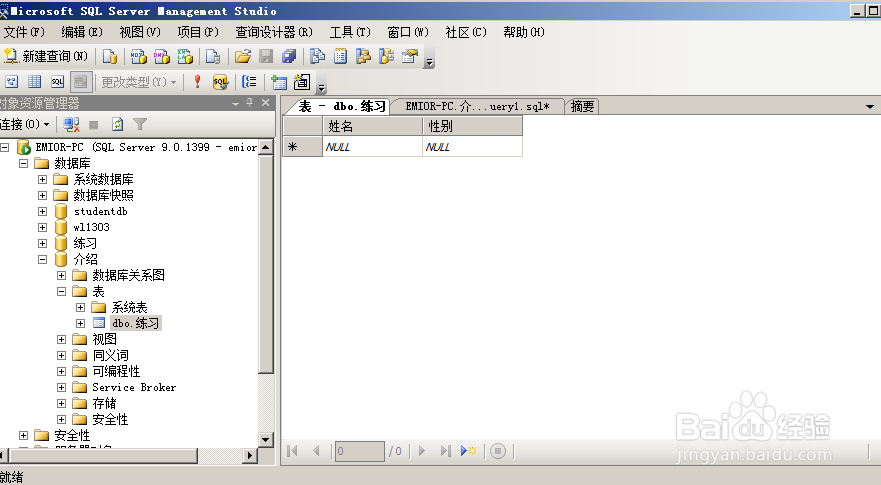The height and width of the screenshot is (485, 881).
Task: Refresh the Object Explorer tree
Action: (x=117, y=124)
